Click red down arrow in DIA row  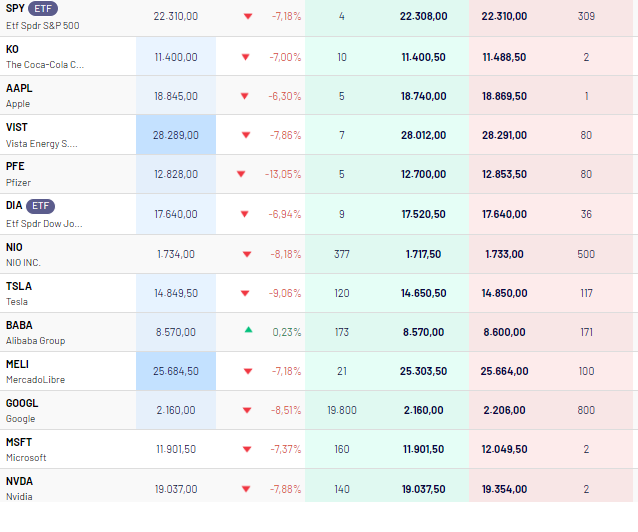pyautogui.click(x=245, y=214)
